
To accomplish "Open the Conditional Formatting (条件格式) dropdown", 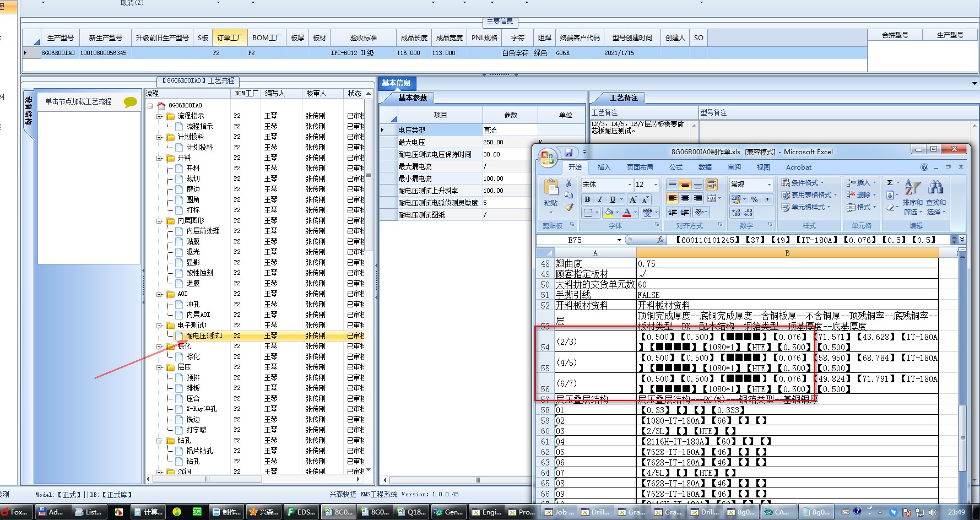I will pyautogui.click(x=803, y=183).
